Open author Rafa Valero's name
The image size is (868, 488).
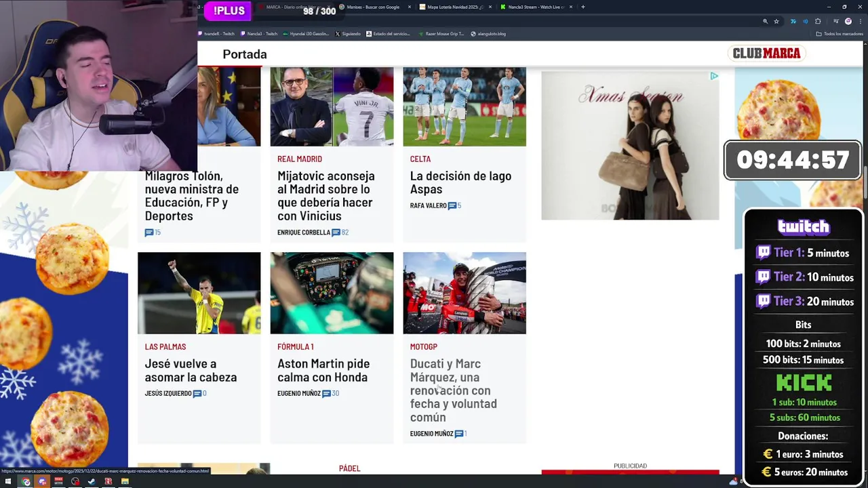(x=429, y=205)
